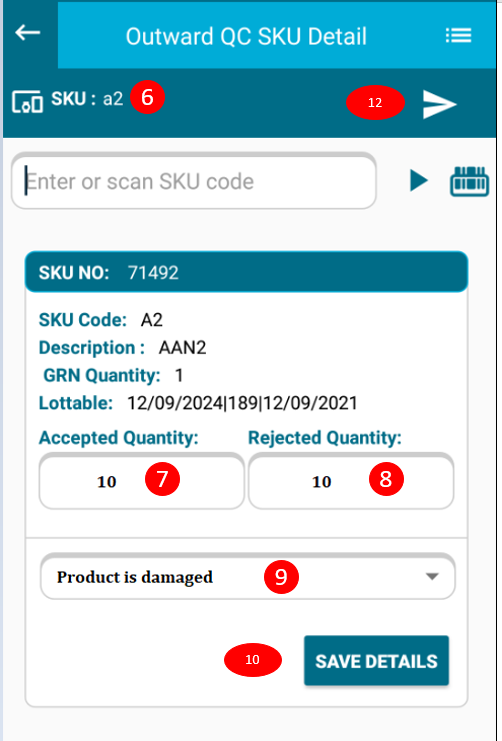The image size is (502, 741).
Task: Select the Rejected Quantity input box
Action: click(351, 481)
